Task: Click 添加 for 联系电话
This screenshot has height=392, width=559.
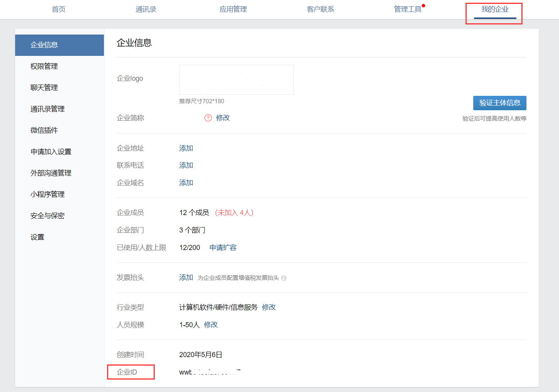Action: (186, 165)
